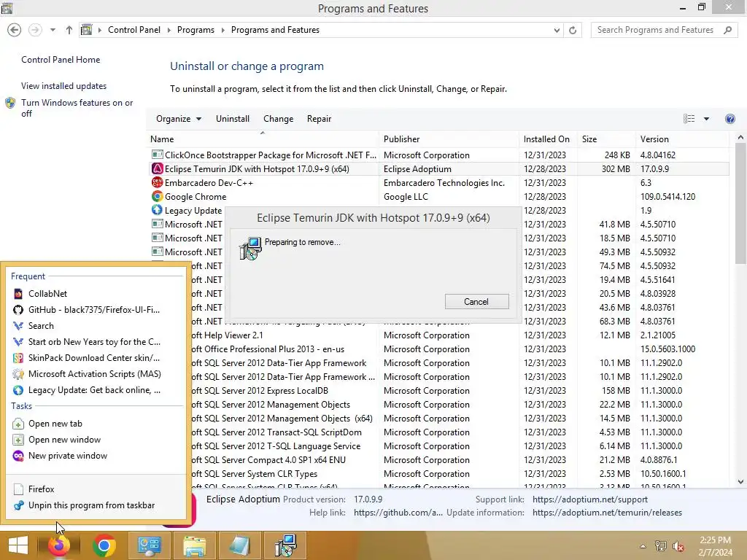
Task: Open the Help question mark icon
Action: [x=729, y=119]
